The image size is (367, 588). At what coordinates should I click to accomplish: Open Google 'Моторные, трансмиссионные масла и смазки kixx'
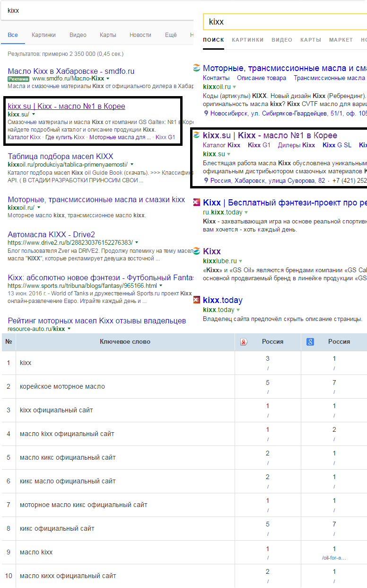96,199
